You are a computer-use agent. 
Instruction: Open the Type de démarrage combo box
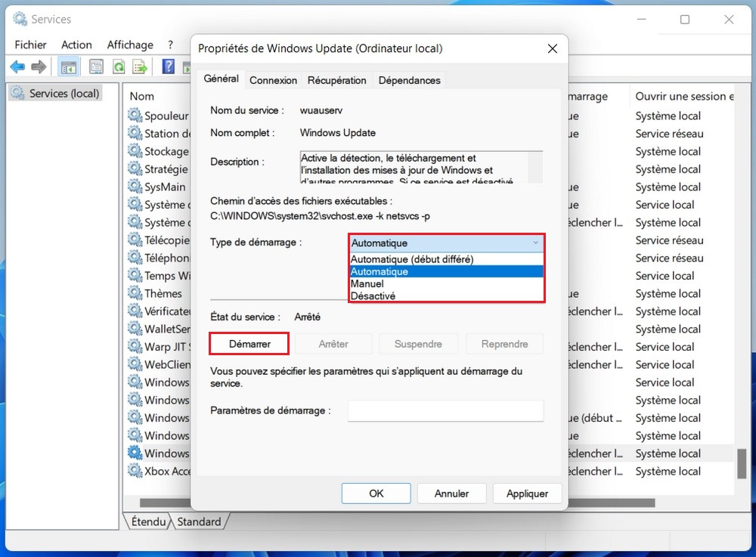coord(447,243)
